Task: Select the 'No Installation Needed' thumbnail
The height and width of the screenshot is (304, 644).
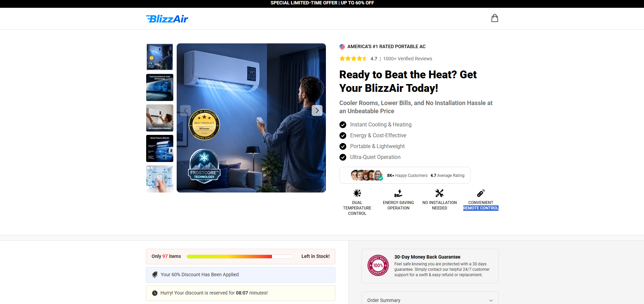Action: (160, 118)
